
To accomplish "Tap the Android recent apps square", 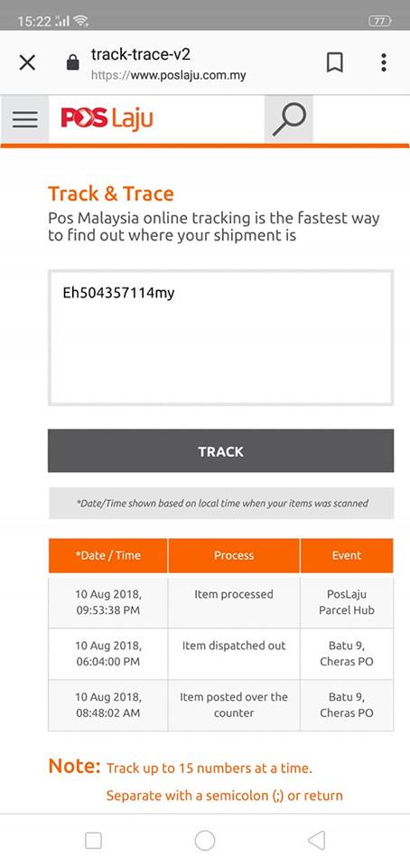I will [x=93, y=842].
